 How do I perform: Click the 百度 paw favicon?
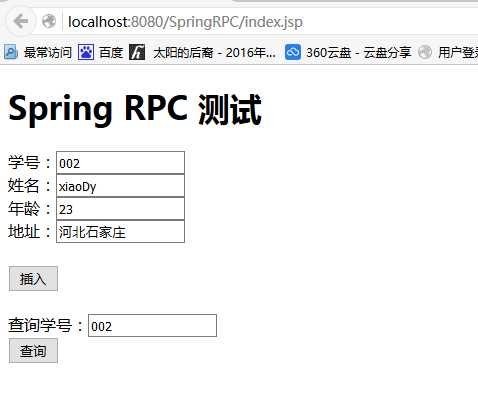point(86,52)
